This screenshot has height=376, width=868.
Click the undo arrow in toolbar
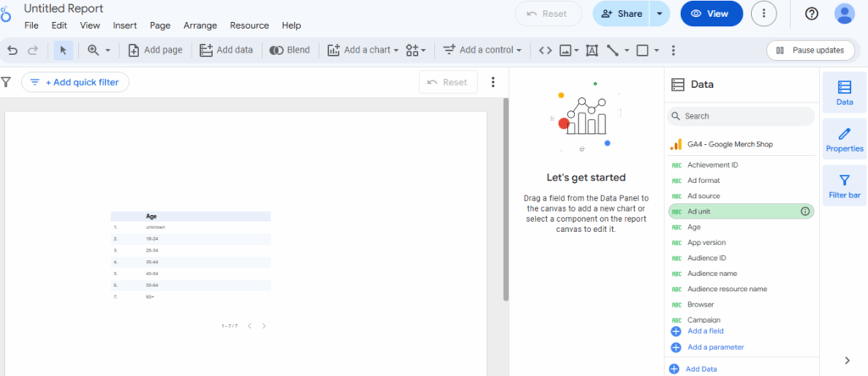[13, 50]
